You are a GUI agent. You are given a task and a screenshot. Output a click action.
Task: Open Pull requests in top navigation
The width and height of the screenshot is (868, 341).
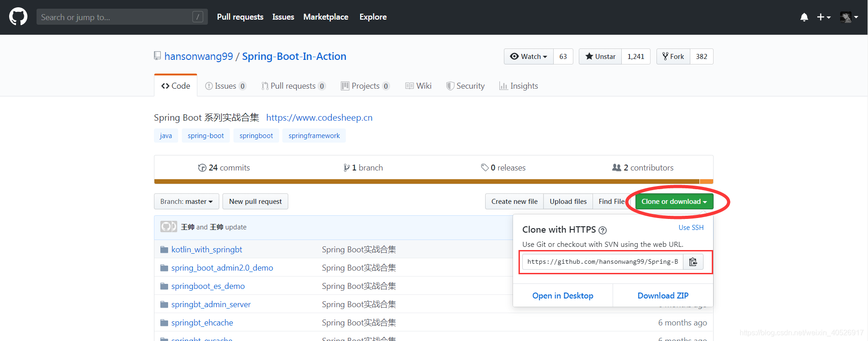tap(240, 17)
